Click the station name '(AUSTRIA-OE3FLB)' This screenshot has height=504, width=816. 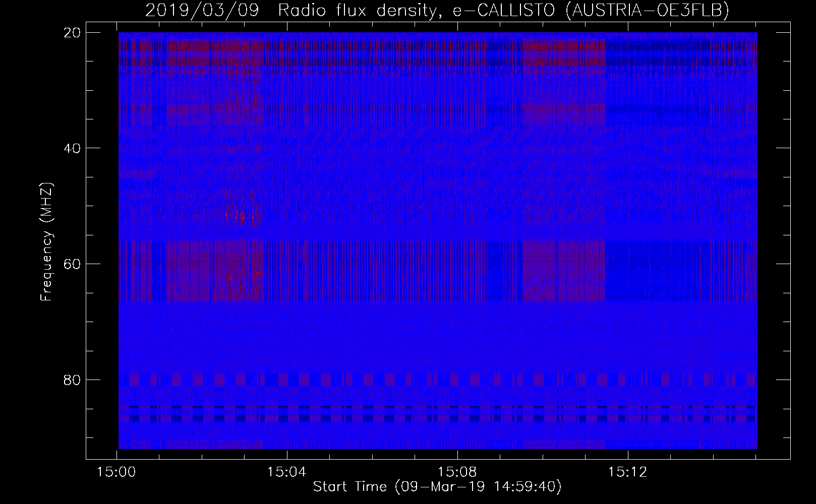(648, 10)
